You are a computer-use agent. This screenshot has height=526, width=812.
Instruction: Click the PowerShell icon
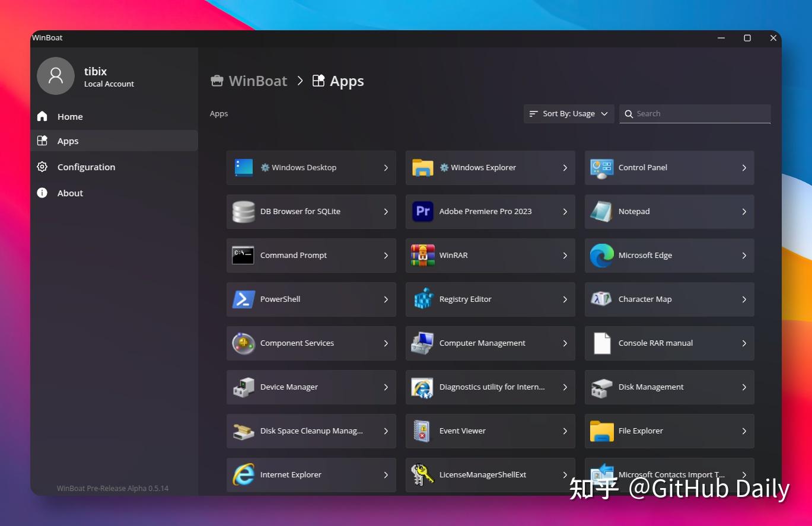pos(244,299)
